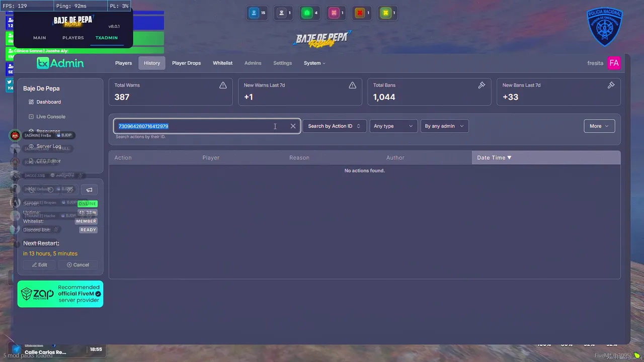
Task: Click the blue police count icon (15)
Action: (254, 13)
